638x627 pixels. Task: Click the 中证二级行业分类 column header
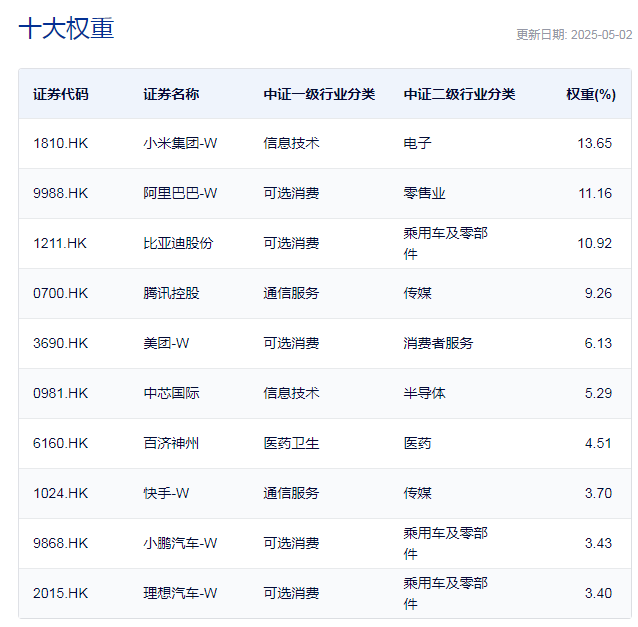pyautogui.click(x=459, y=94)
